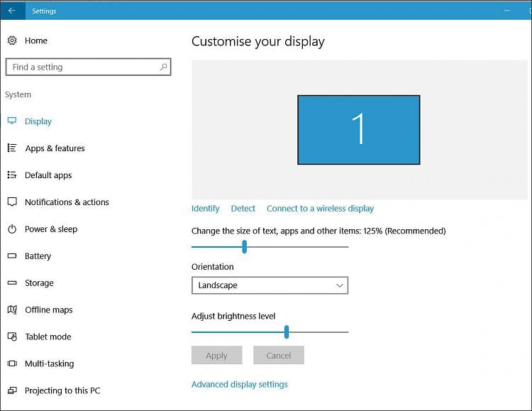Open Multi-tasking settings
The width and height of the screenshot is (532, 411).
(49, 363)
